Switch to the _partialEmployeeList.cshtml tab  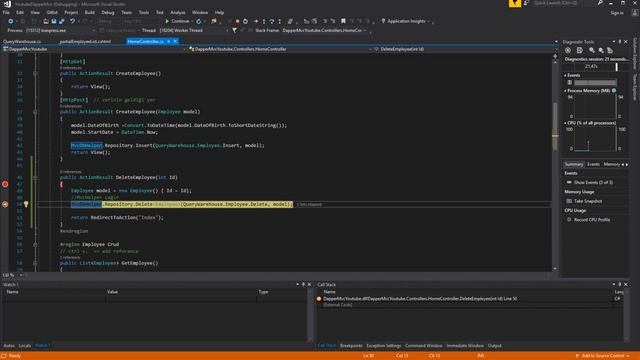pyautogui.click(x=85, y=42)
